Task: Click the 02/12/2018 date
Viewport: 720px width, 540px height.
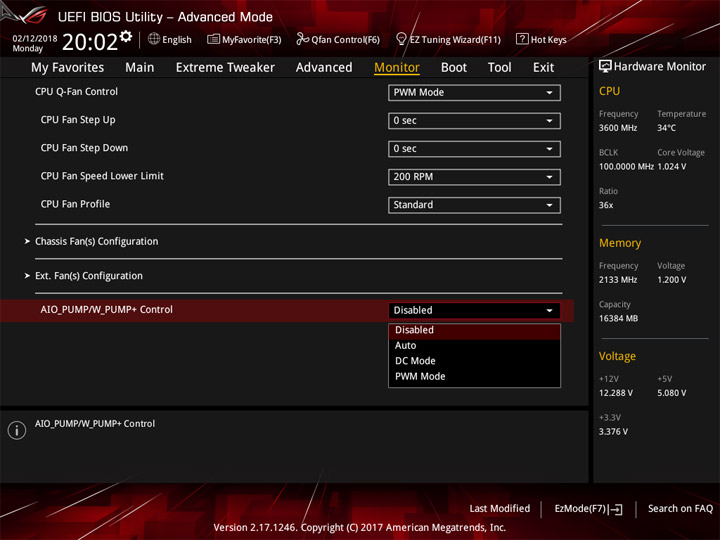Action: pos(35,39)
